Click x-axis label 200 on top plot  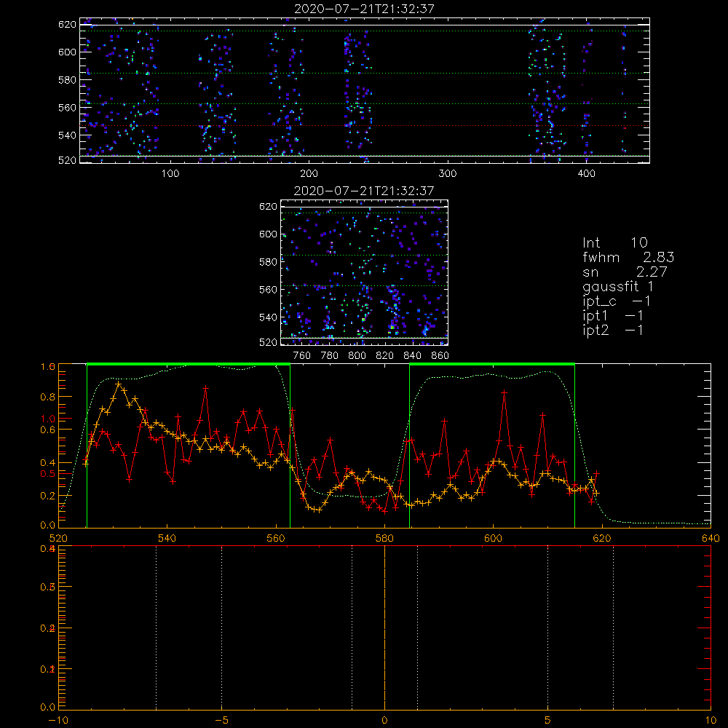pos(309,174)
